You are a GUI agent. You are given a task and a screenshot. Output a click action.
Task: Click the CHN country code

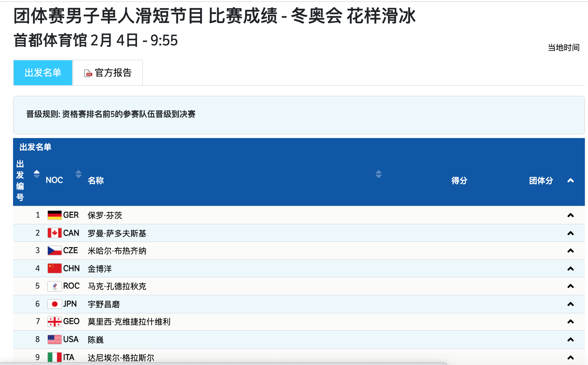pos(71,268)
